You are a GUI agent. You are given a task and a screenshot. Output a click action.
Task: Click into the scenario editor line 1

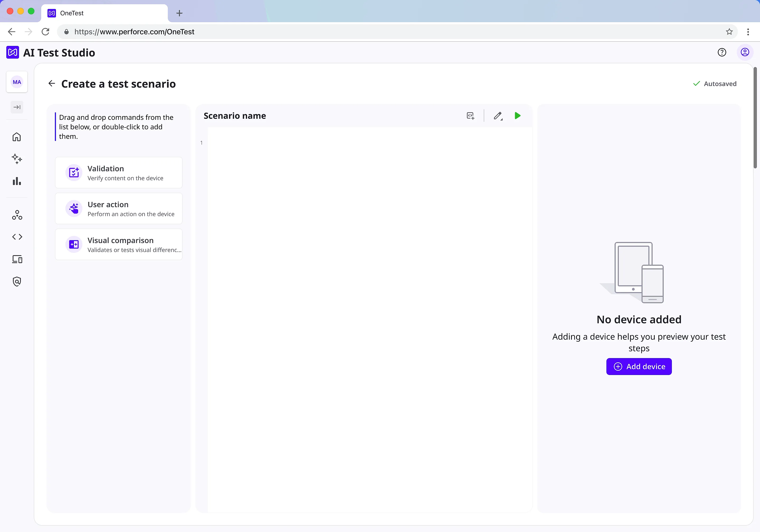[370, 143]
